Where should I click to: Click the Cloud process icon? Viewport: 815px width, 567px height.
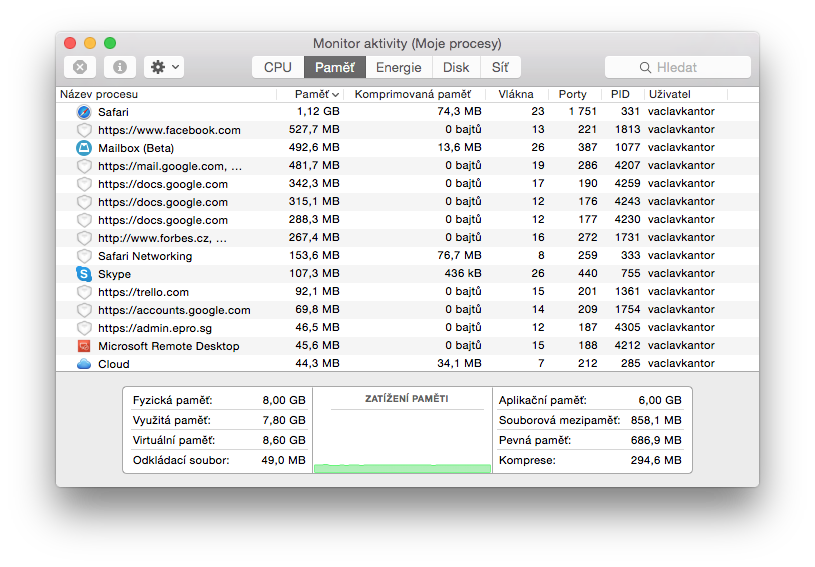84,364
